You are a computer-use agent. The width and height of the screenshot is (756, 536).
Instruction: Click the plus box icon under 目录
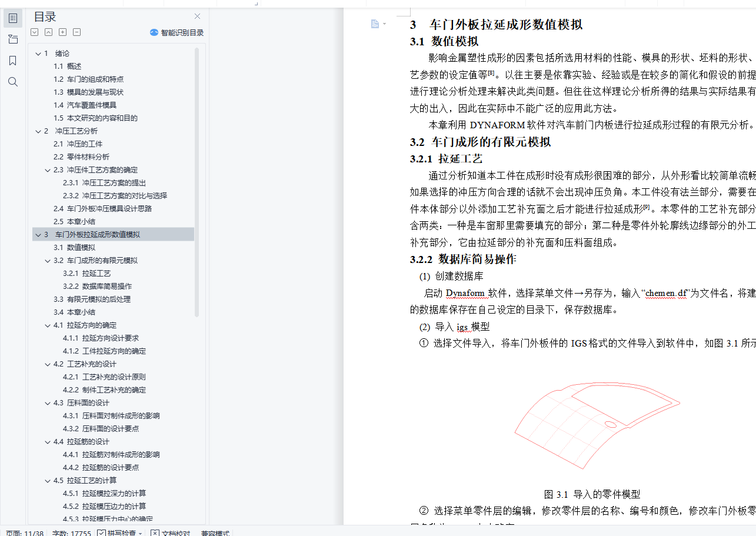click(x=63, y=32)
